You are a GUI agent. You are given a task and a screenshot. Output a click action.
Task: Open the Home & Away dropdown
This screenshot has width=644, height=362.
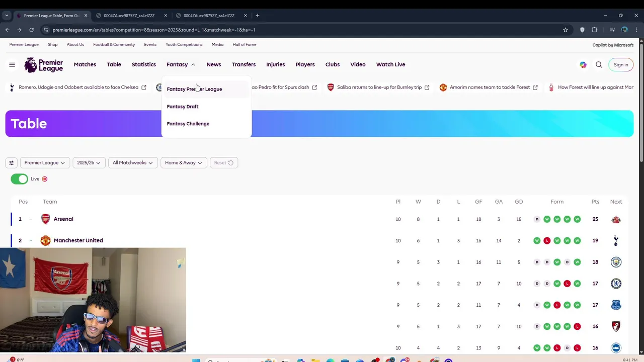pyautogui.click(x=183, y=162)
